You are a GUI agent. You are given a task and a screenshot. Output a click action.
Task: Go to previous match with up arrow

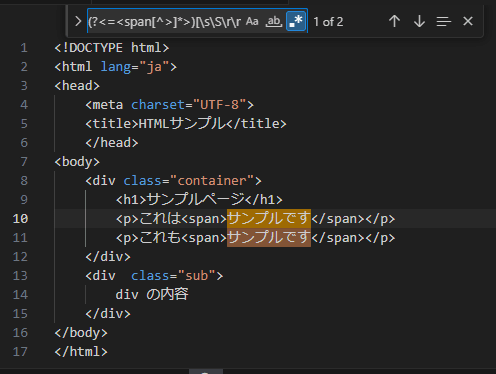394,21
